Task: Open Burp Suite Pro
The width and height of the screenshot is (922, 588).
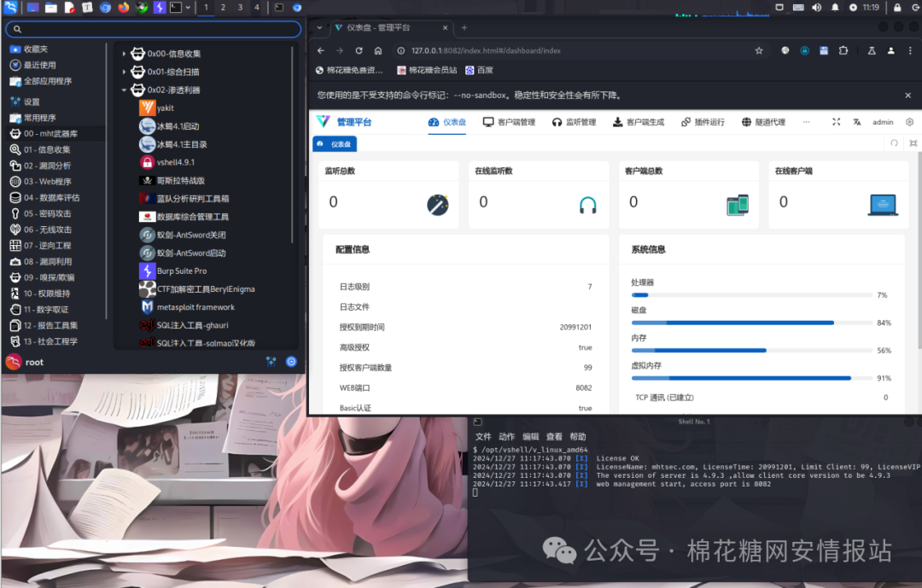Action: [x=180, y=271]
